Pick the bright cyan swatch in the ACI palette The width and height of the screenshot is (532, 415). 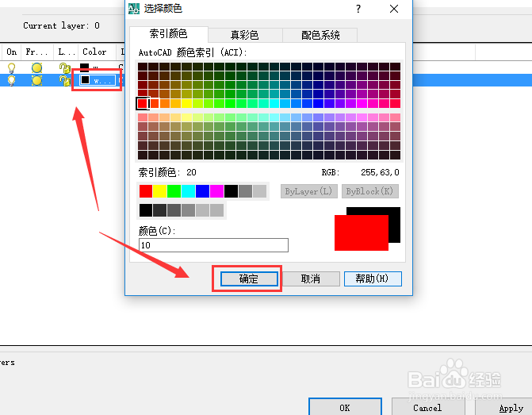point(274,104)
